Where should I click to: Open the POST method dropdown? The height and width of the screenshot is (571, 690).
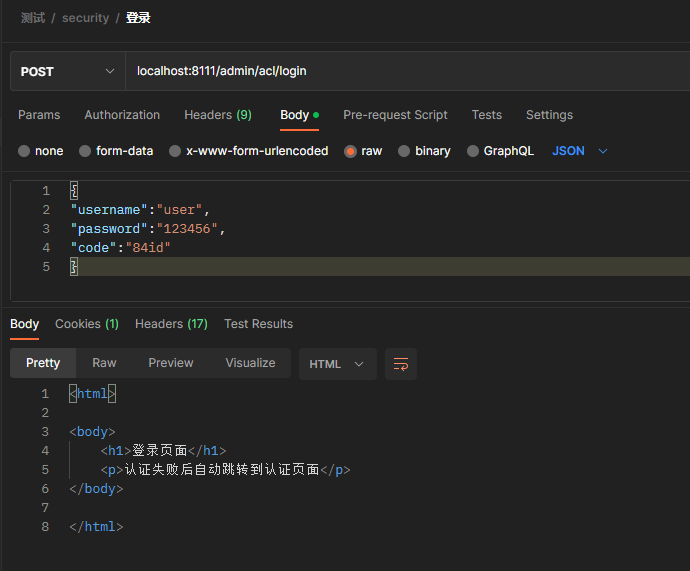click(x=68, y=72)
